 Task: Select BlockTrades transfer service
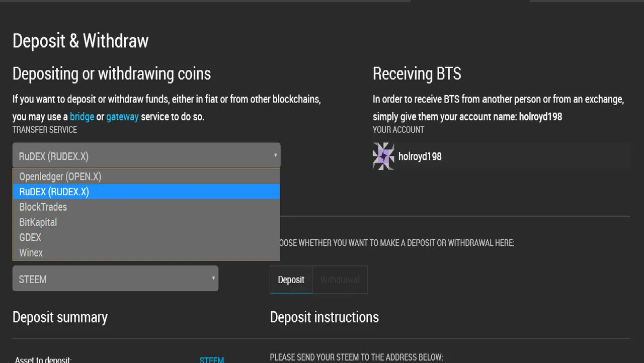tap(146, 207)
